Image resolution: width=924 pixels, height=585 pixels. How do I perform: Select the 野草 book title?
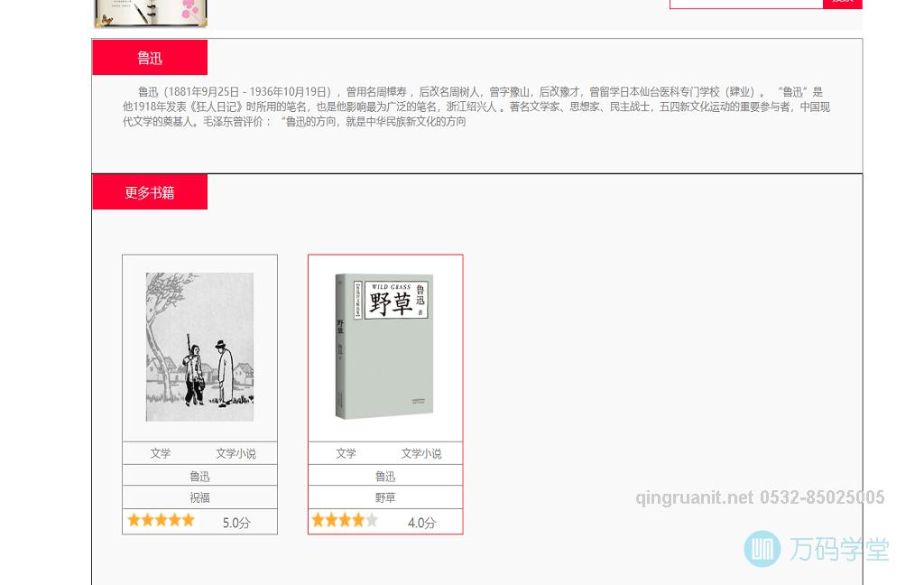tap(385, 497)
